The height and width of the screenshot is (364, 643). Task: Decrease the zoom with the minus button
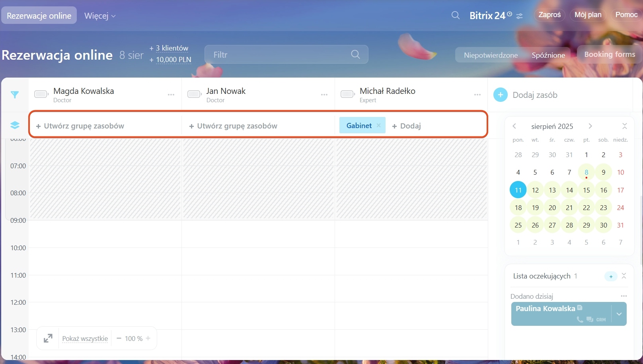click(x=119, y=338)
